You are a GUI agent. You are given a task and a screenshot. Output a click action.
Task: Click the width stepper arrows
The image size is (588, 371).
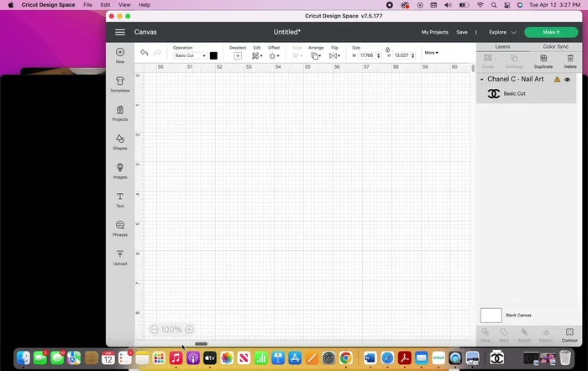click(378, 55)
